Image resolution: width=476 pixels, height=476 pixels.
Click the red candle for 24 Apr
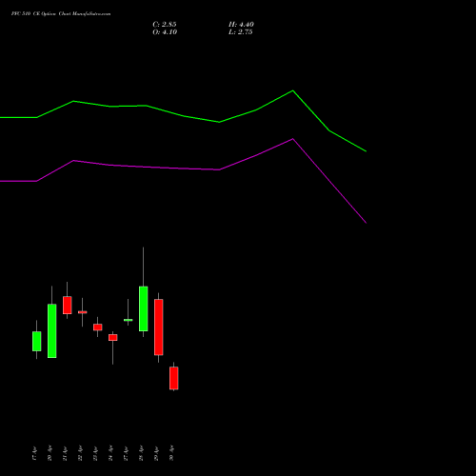[113, 338]
